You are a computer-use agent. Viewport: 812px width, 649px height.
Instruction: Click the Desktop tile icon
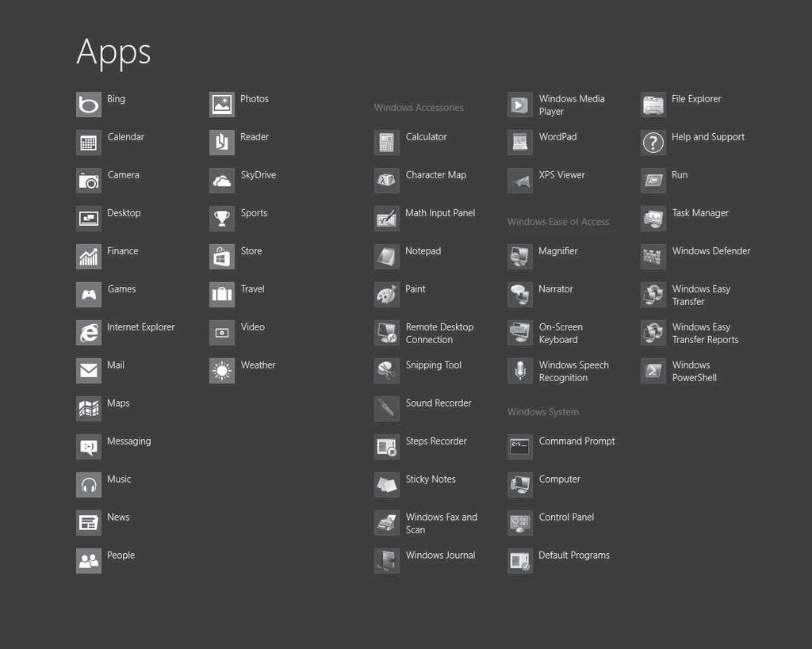[x=89, y=219]
